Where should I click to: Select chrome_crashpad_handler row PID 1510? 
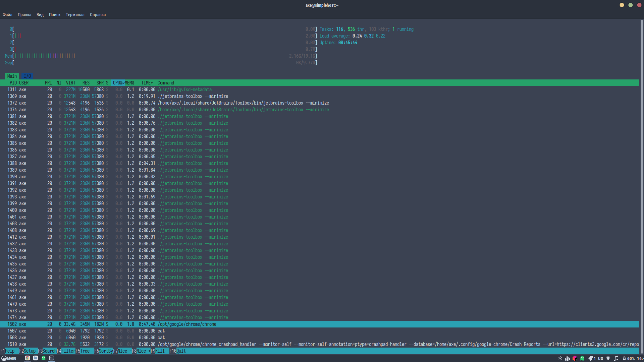[x=319, y=344]
